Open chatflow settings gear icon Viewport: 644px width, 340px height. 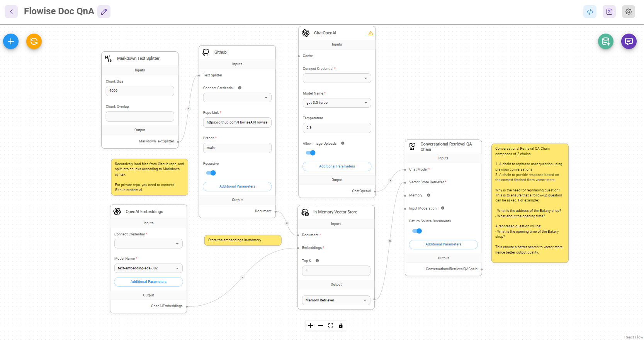[x=629, y=12]
